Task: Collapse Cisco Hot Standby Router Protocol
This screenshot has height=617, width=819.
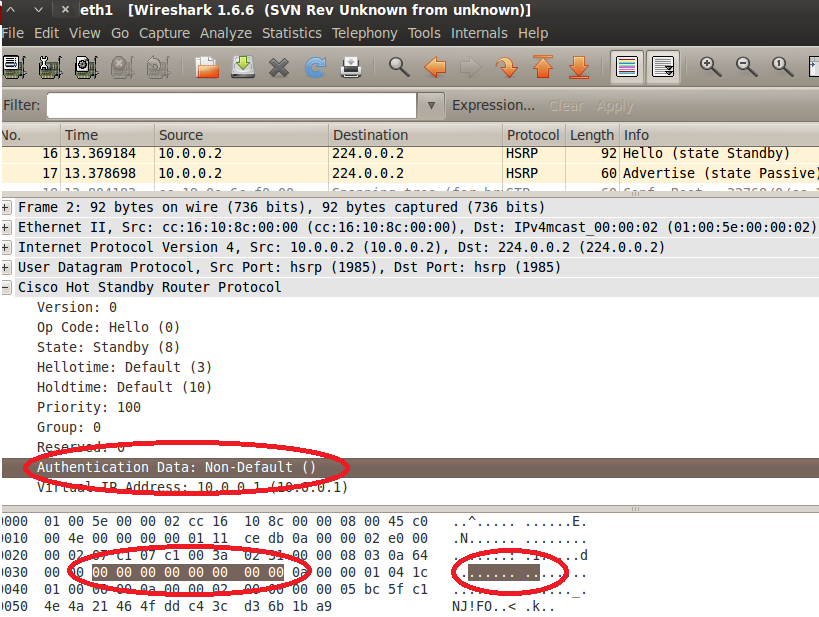Action: [6, 288]
